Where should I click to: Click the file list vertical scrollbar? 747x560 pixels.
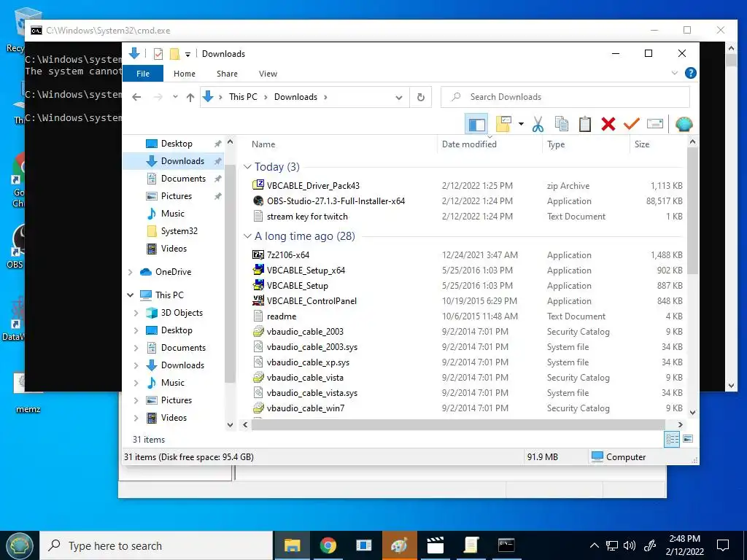pos(692,209)
